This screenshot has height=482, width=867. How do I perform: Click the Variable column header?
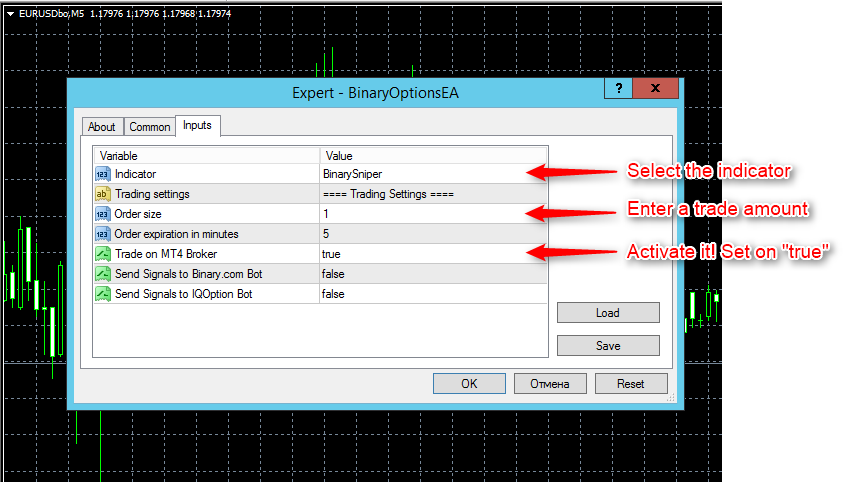pyautogui.click(x=207, y=155)
